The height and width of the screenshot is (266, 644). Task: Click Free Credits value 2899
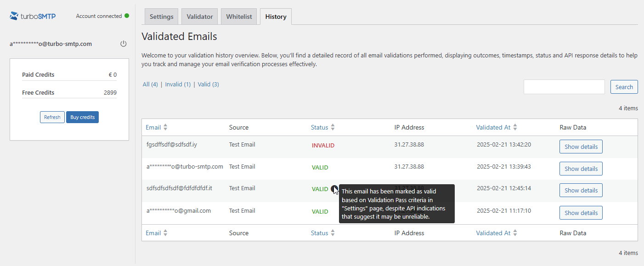(x=110, y=92)
